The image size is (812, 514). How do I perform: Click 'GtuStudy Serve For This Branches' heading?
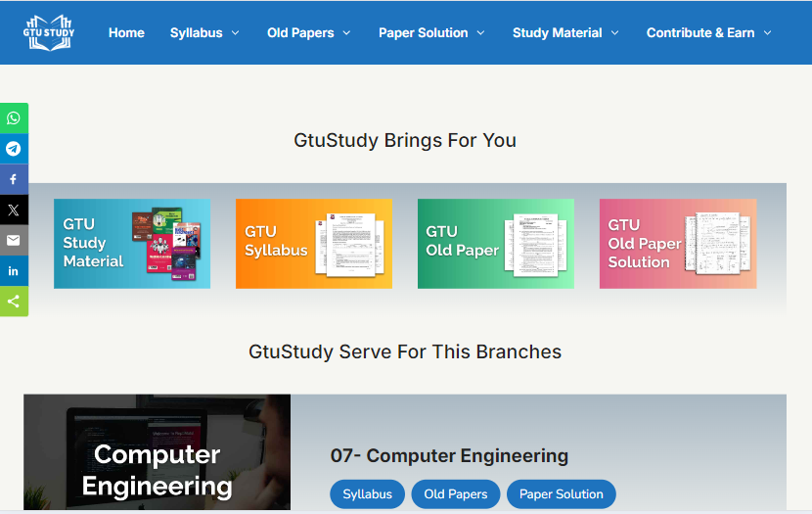(x=405, y=351)
